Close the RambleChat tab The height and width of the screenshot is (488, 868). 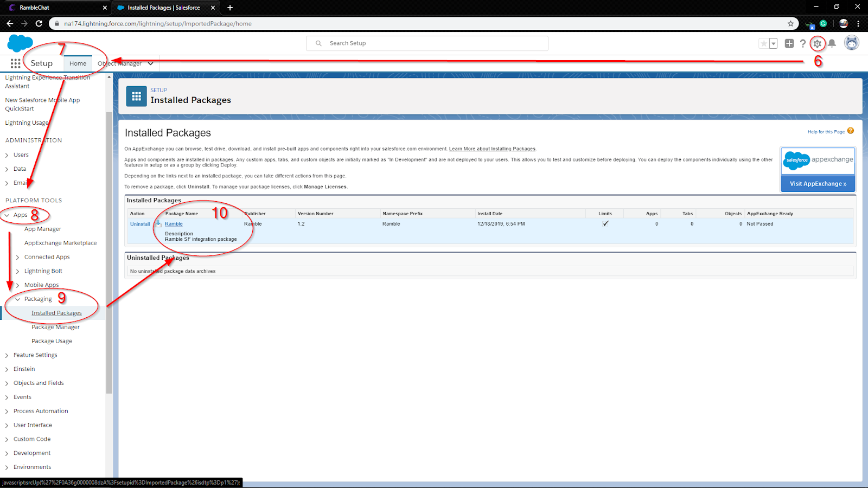pyautogui.click(x=105, y=8)
